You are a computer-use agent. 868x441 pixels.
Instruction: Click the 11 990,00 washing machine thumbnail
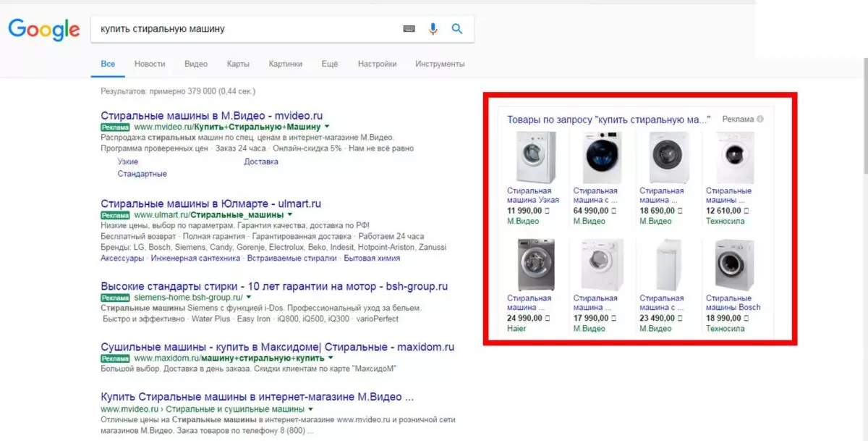pos(536,157)
